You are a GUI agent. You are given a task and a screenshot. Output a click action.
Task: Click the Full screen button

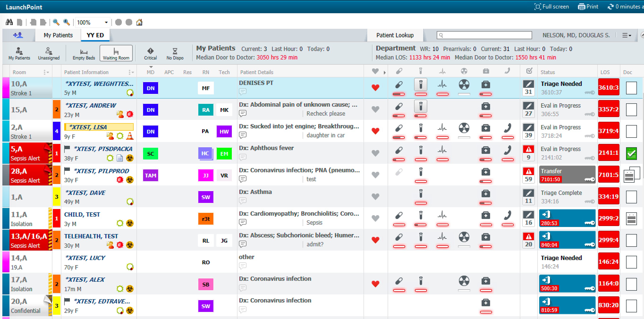click(551, 7)
